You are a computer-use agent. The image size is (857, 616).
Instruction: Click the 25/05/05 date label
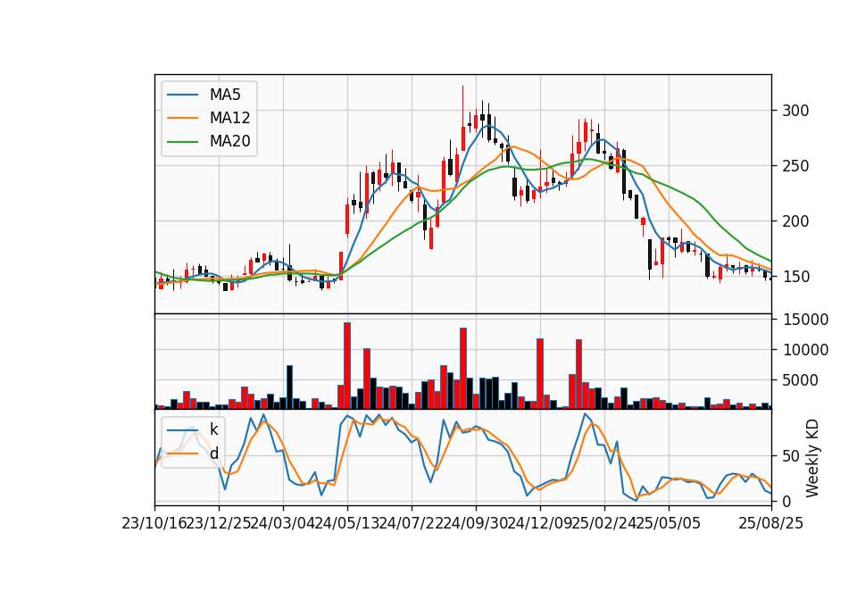click(669, 523)
